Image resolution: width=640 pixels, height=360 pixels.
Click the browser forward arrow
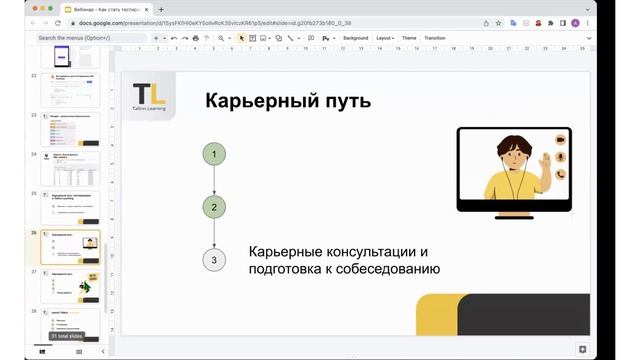click(x=45, y=23)
